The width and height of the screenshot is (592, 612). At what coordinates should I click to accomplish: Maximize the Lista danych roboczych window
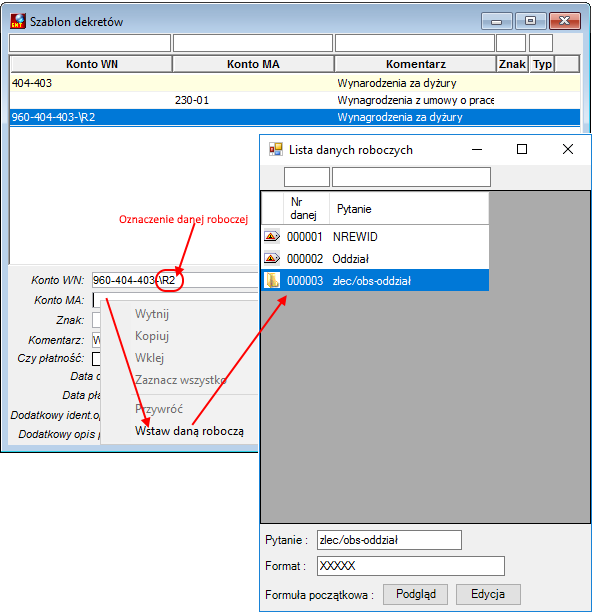pos(522,149)
